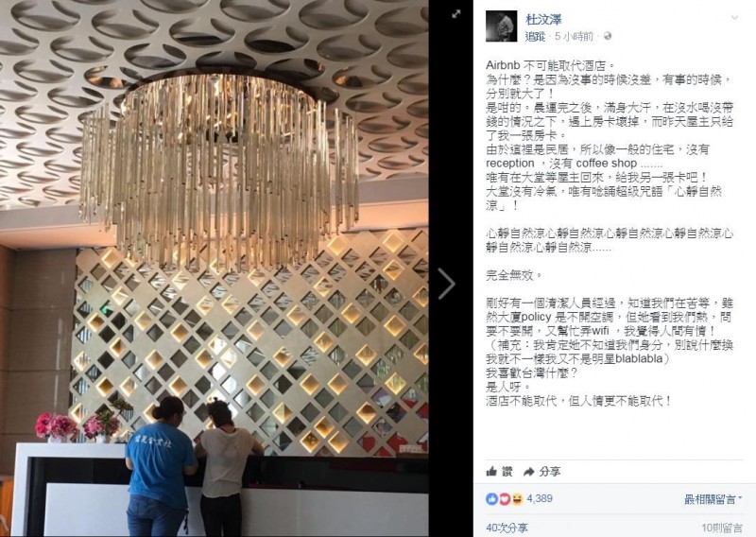
Task: Click the lobby chandelier photo
Action: [215, 268]
